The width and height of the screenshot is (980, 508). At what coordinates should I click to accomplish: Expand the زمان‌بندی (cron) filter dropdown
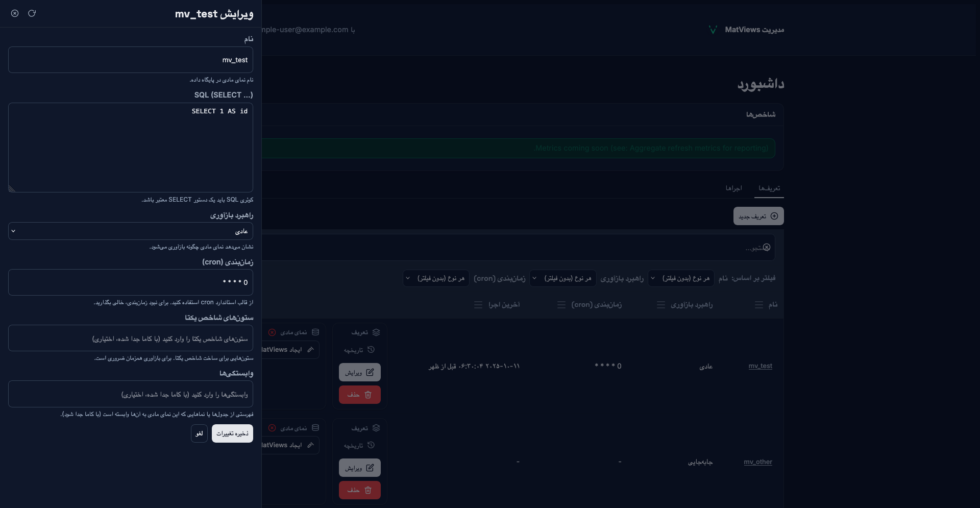click(x=436, y=278)
